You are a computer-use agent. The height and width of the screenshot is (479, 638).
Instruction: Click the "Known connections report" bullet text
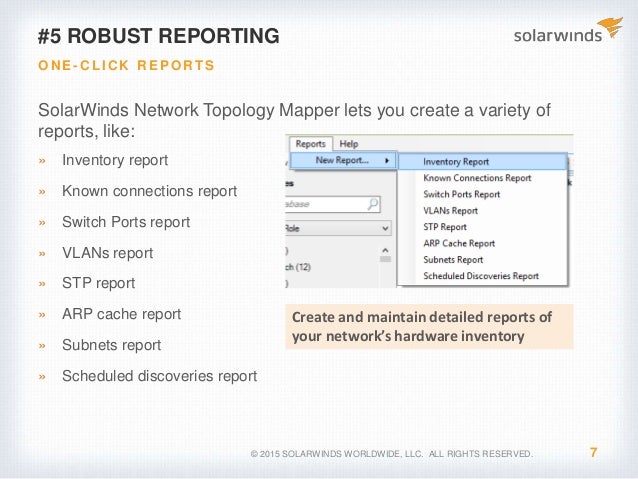click(149, 191)
